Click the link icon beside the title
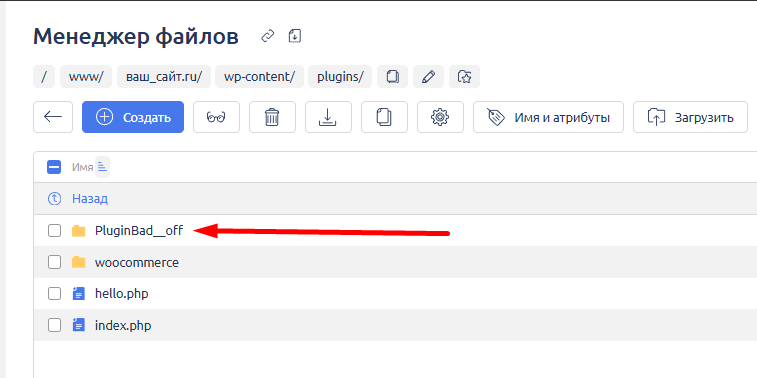Viewport: 757px width, 378px height. [267, 36]
